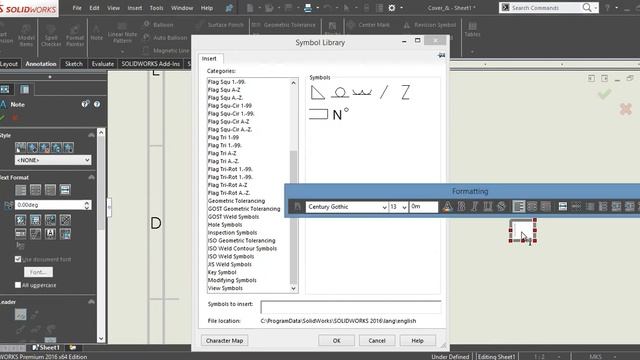Image resolution: width=640 pixels, height=360 pixels.
Task: Click the fit text icon in the Formatting toolbar
Action: [x=562, y=207]
